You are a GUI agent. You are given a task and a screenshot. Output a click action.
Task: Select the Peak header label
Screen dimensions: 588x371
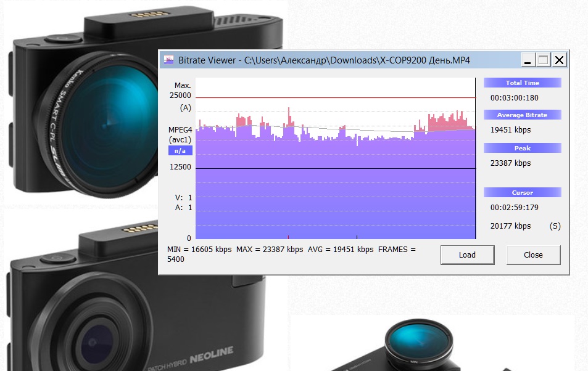pos(522,148)
